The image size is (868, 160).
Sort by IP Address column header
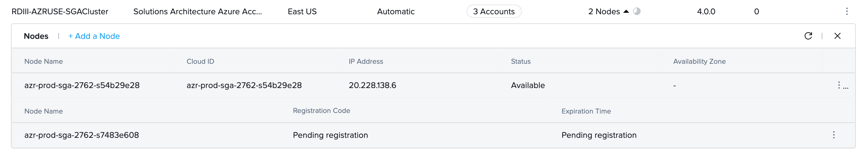coord(365,61)
